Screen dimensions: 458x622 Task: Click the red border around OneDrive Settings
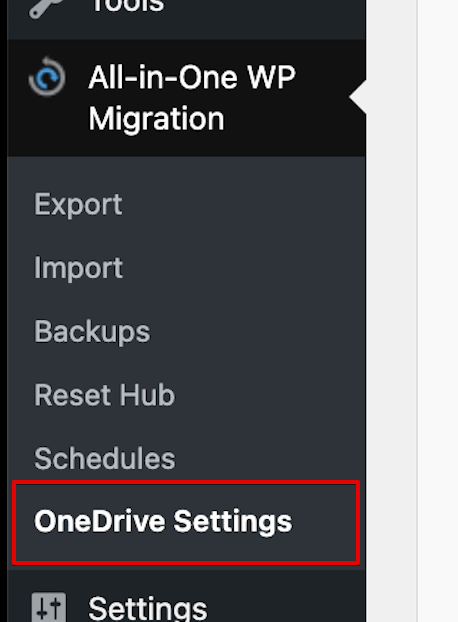click(x=186, y=482)
